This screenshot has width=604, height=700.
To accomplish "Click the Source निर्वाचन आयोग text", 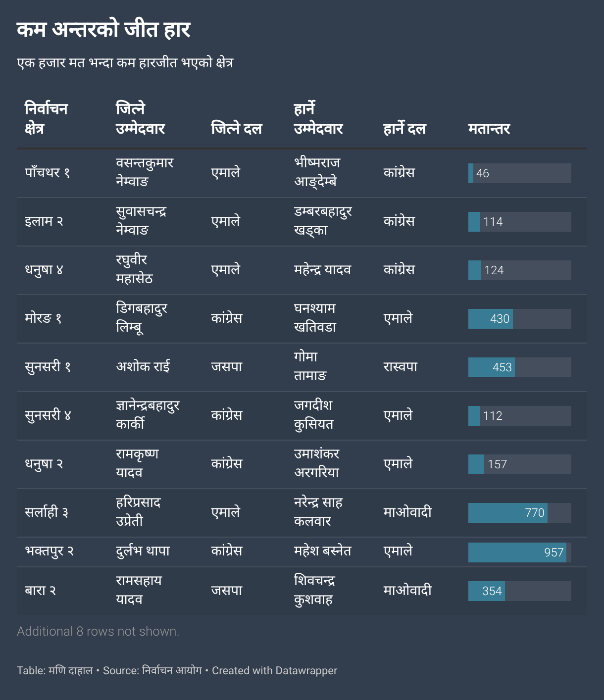I will coord(152,671).
